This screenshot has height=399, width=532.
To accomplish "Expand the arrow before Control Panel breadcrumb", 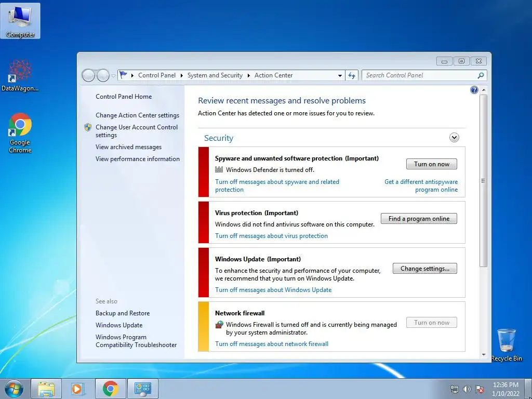I will pyautogui.click(x=132, y=75).
